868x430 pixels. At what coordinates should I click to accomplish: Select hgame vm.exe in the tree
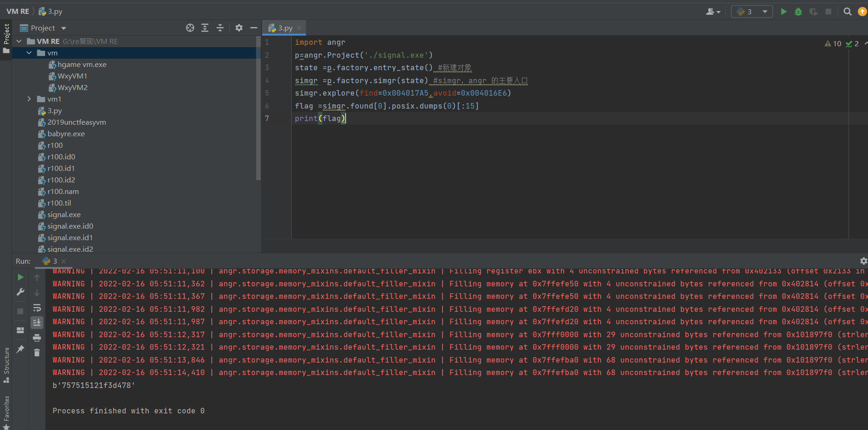(82, 65)
